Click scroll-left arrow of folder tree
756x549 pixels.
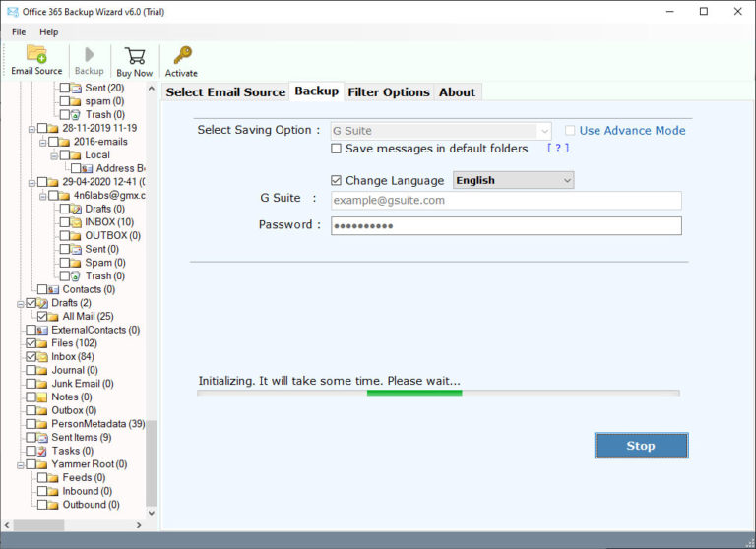[7, 525]
